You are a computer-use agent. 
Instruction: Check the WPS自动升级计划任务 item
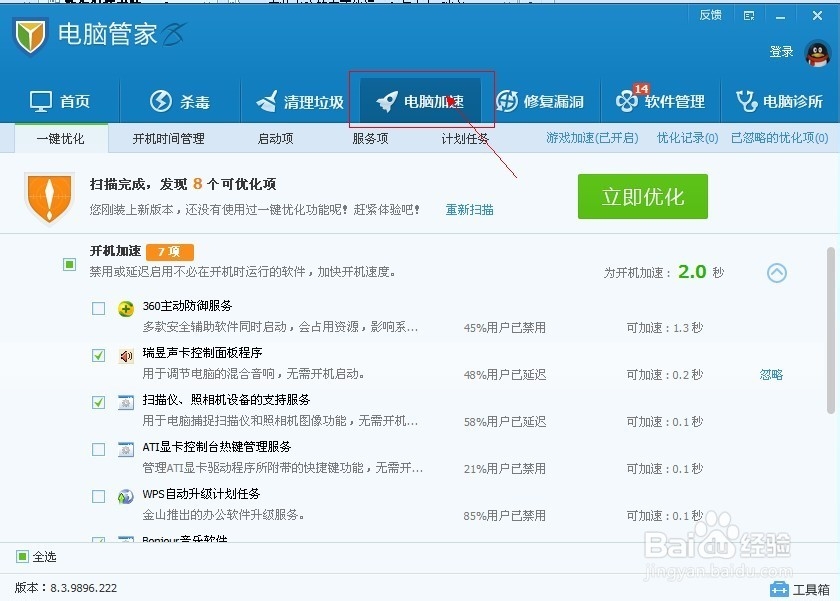[x=98, y=495]
